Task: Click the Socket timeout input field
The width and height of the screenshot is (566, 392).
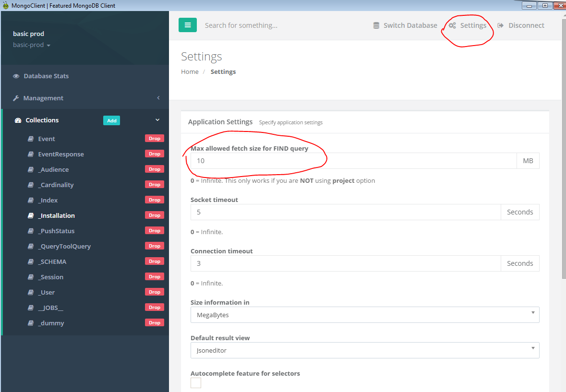Action: [x=346, y=212]
